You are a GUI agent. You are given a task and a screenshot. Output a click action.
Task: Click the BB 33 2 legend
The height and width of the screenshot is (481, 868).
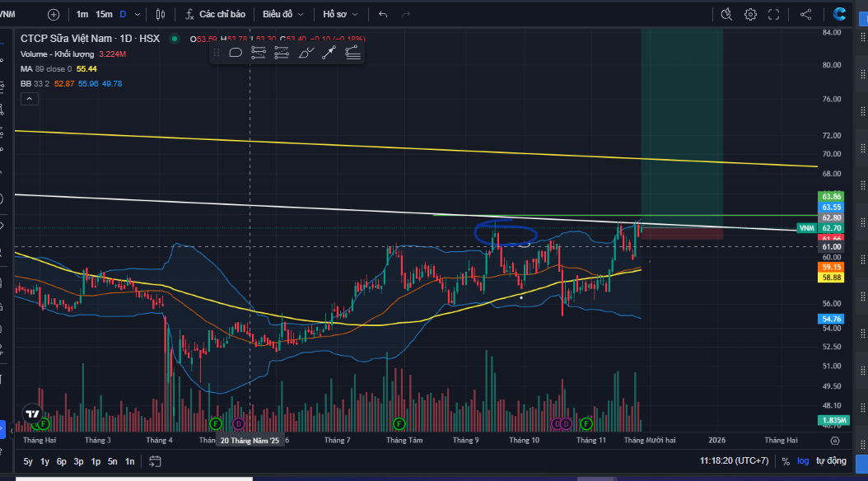pos(35,84)
